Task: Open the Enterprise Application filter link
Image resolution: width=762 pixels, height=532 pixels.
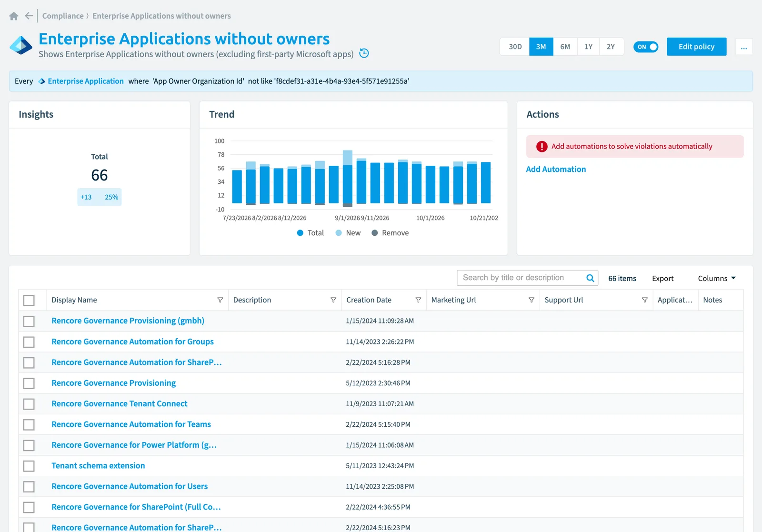Action: (x=86, y=81)
